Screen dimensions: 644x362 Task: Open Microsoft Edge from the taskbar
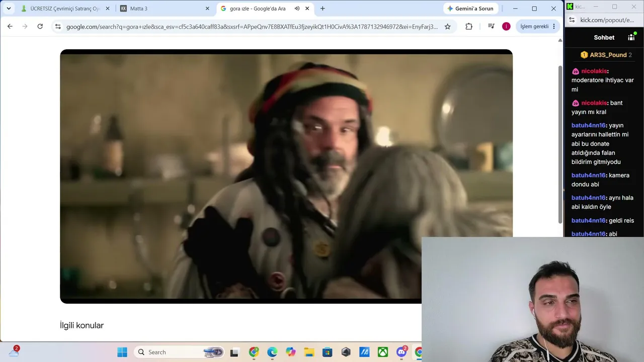click(272, 352)
